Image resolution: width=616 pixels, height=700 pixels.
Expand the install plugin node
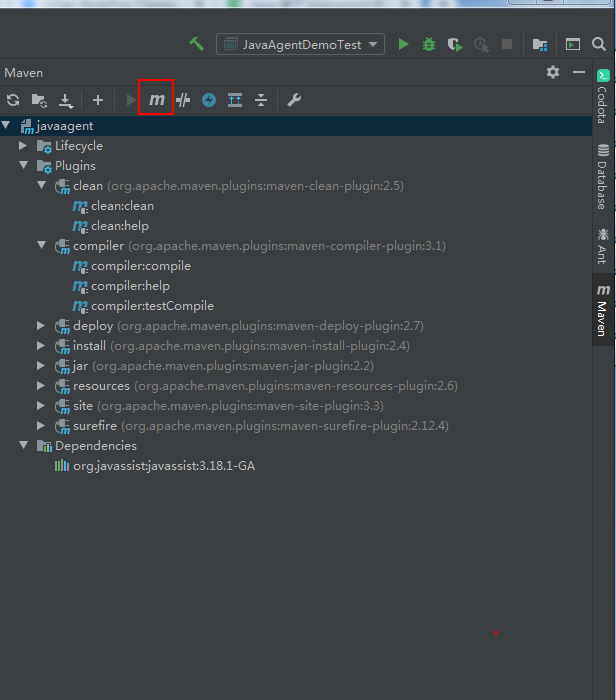tap(41, 345)
